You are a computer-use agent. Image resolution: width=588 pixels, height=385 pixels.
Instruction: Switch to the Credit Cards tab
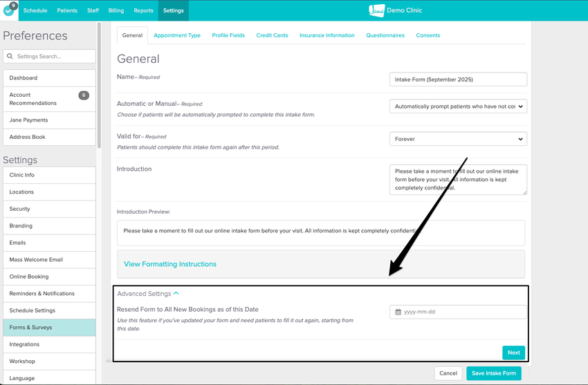tap(273, 35)
